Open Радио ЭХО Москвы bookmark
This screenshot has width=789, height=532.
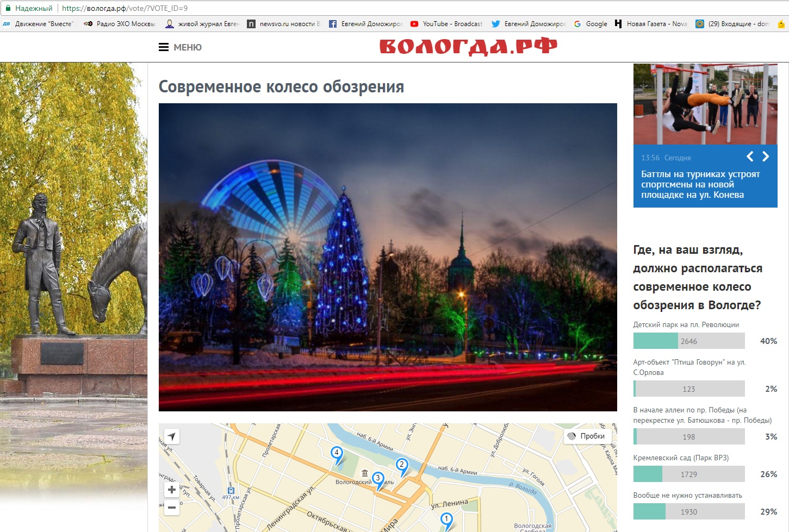click(120, 24)
